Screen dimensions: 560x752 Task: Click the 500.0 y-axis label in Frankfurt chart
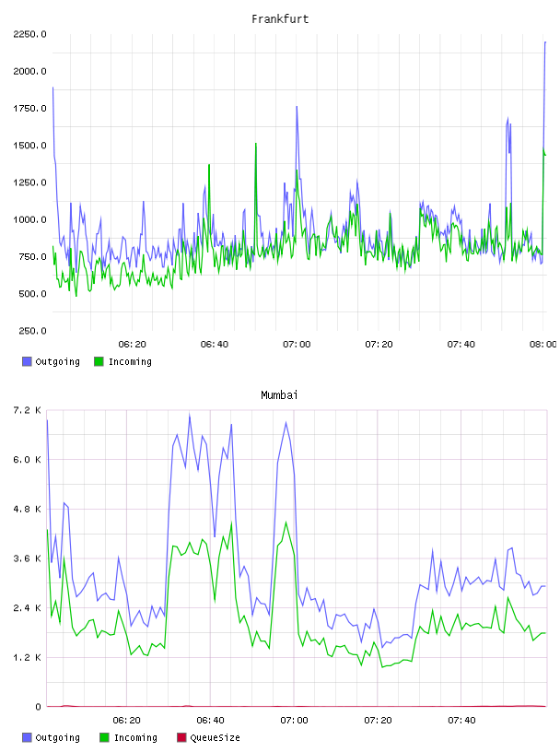(32, 294)
